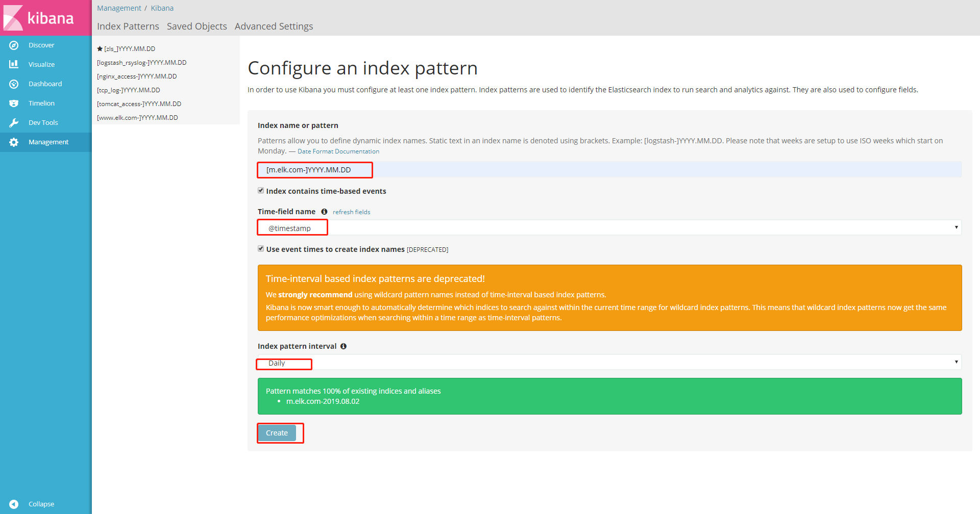Open Discover via its compass icon
This screenshot has height=514, width=980.
14,45
